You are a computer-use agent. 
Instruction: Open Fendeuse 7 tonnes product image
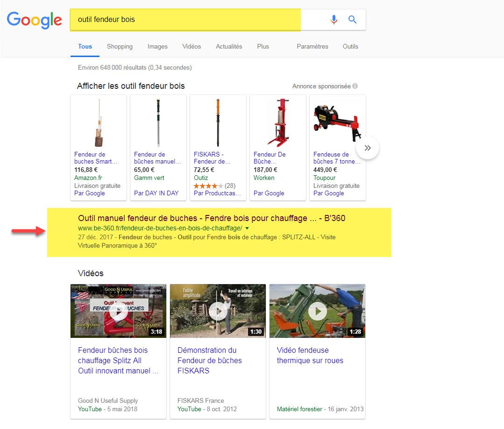point(338,123)
